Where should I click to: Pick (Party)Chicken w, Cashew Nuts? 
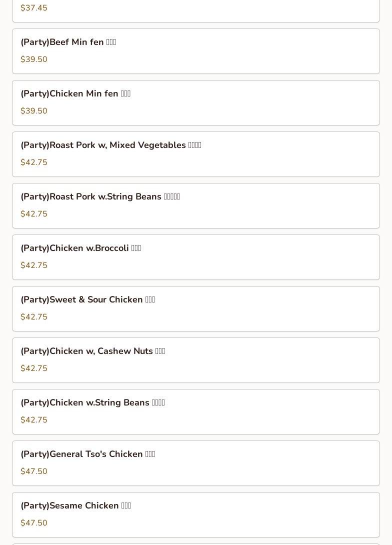pos(92,351)
